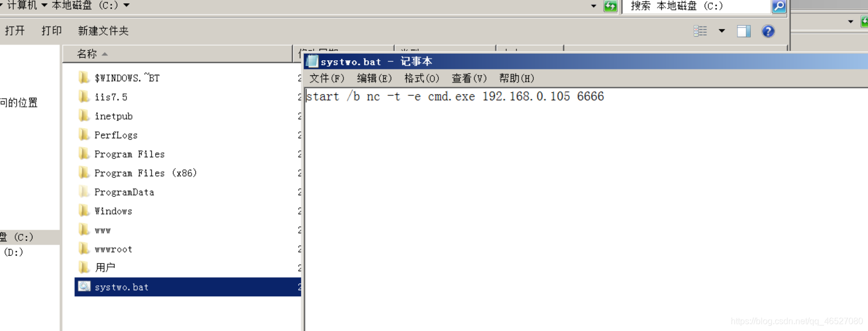This screenshot has width=868, height=331.
Task: Select the Program Files (x86) folder icon
Action: pos(84,173)
